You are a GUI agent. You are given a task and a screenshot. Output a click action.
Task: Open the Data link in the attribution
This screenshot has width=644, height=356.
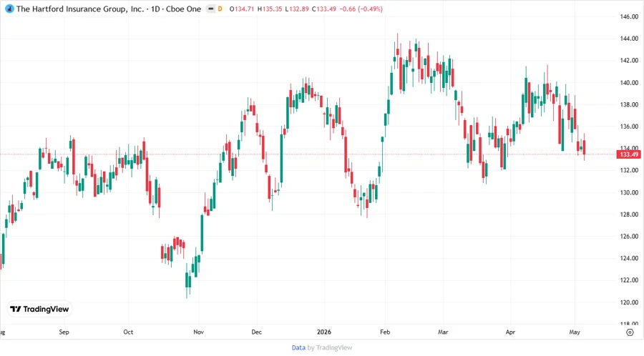[298, 348]
